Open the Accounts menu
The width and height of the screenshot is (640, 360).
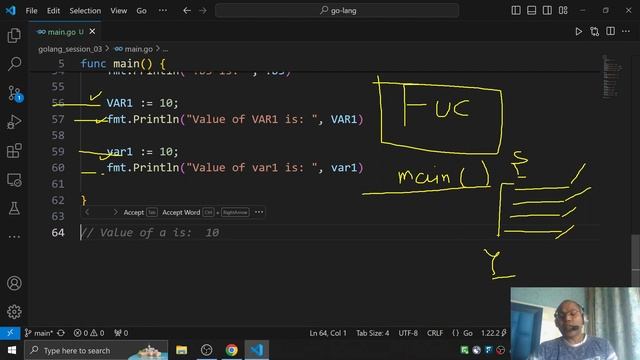(14, 283)
